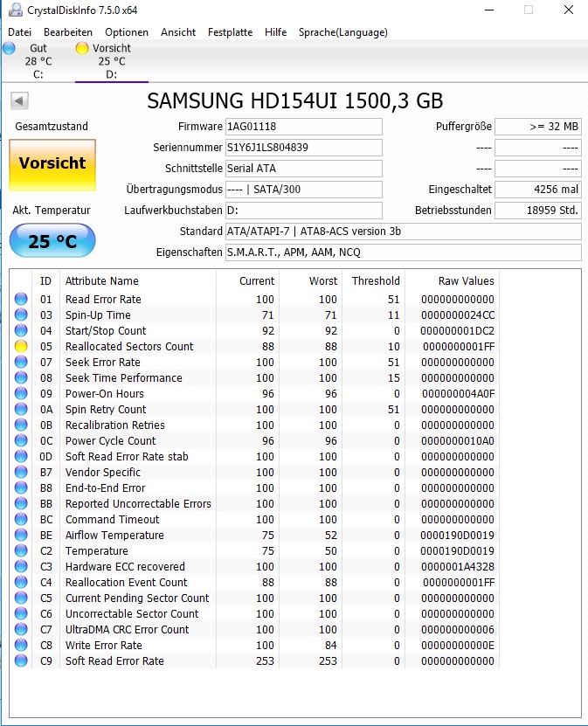Click the blue status icon for Write Error Rate
Image resolution: width=588 pixels, height=726 pixels.
tap(21, 645)
